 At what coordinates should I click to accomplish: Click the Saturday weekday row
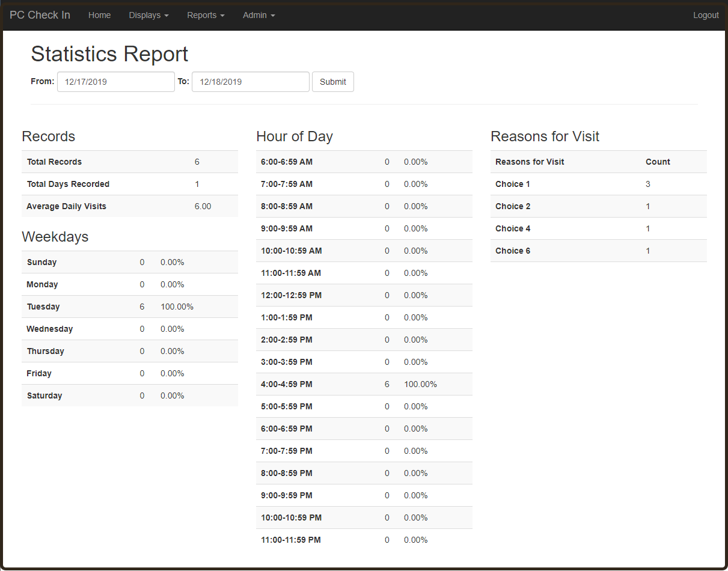pyautogui.click(x=129, y=395)
